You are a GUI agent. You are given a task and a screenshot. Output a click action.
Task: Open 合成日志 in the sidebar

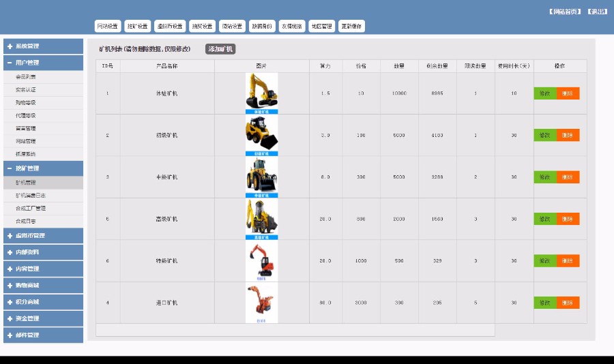[x=44, y=222]
